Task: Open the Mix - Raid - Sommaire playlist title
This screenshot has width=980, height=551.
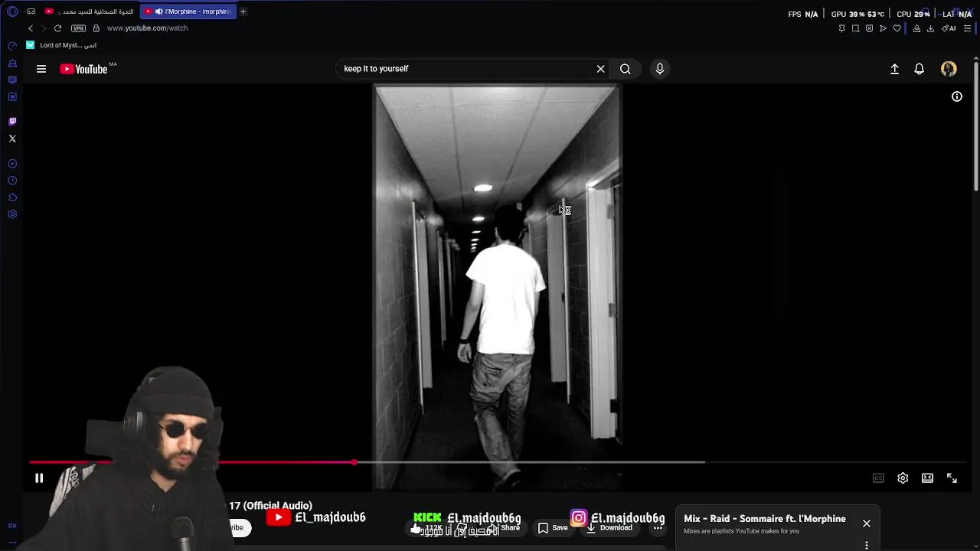Action: tap(765, 519)
